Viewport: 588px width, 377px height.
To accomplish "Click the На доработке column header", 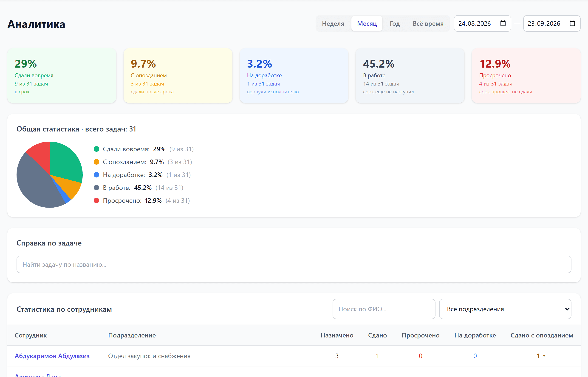I will [x=475, y=335].
